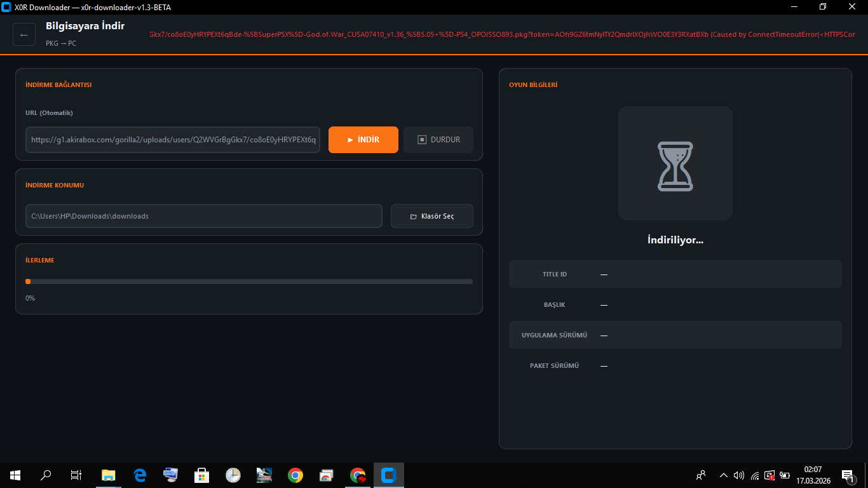This screenshot has height=488, width=868.
Task: Expand hidden system tray icons
Action: click(x=723, y=475)
